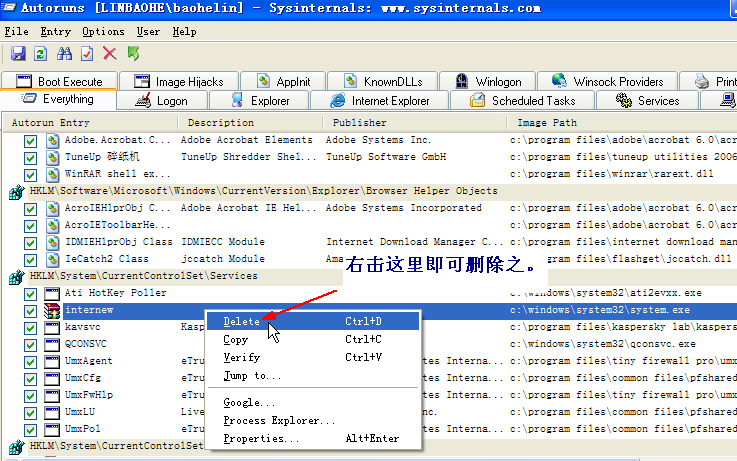Screen dimensions: 737x461
Task: Open the Options menu
Action: click(x=103, y=31)
